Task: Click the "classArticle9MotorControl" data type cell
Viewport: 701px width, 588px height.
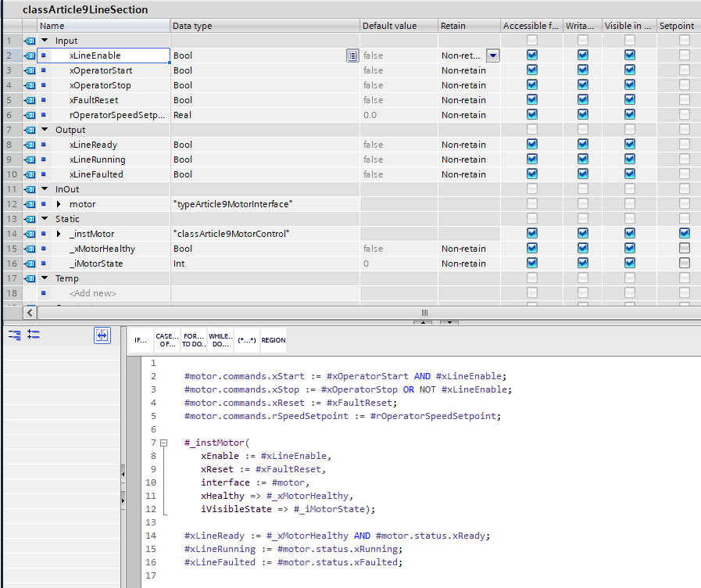Action: pyautogui.click(x=265, y=234)
